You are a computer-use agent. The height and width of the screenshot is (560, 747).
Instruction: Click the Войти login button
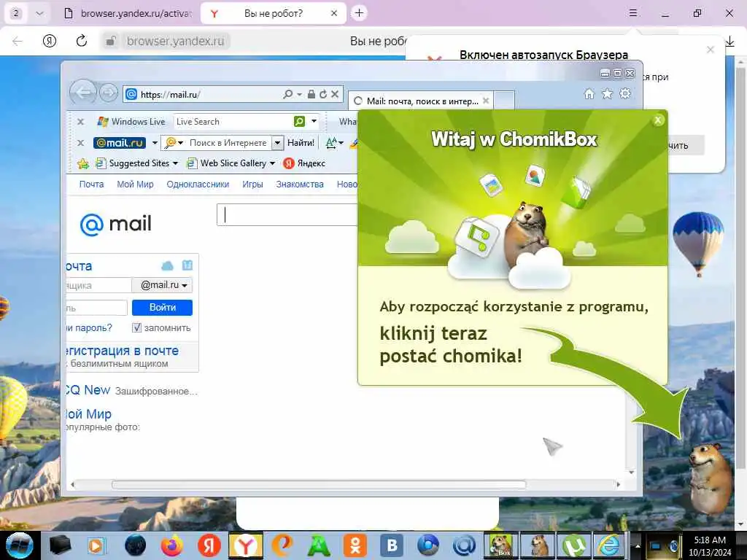(x=162, y=308)
